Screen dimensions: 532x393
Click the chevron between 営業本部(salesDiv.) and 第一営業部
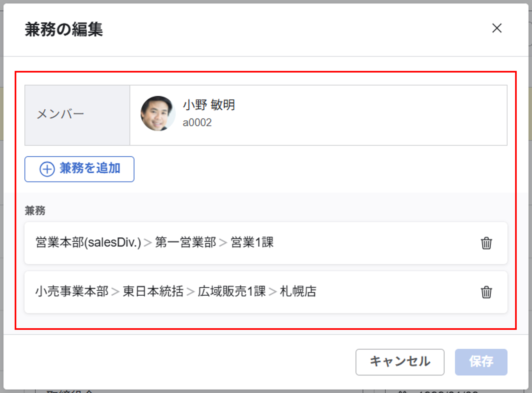[148, 243]
